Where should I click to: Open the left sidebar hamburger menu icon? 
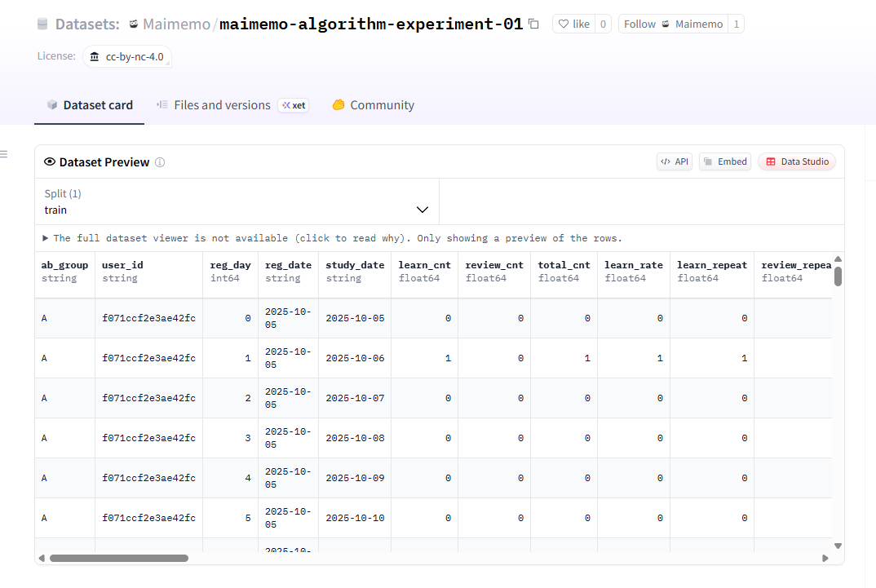pos(3,154)
